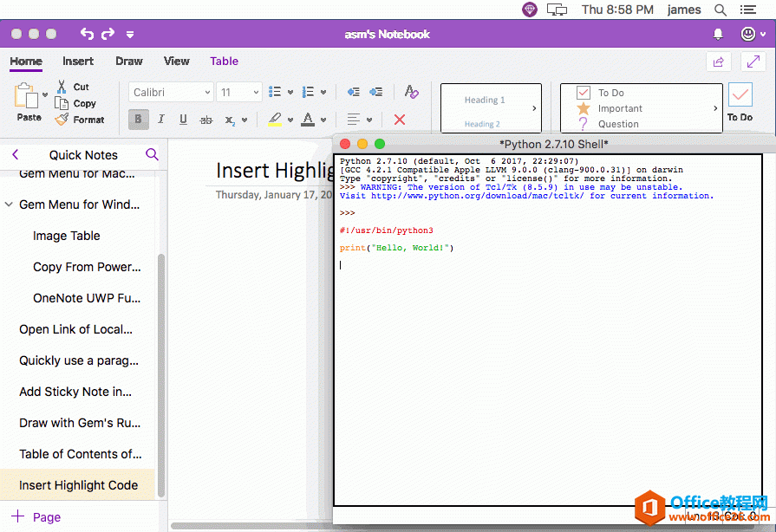Open the notifications bell
This screenshot has width=776, height=532.
coord(718,34)
